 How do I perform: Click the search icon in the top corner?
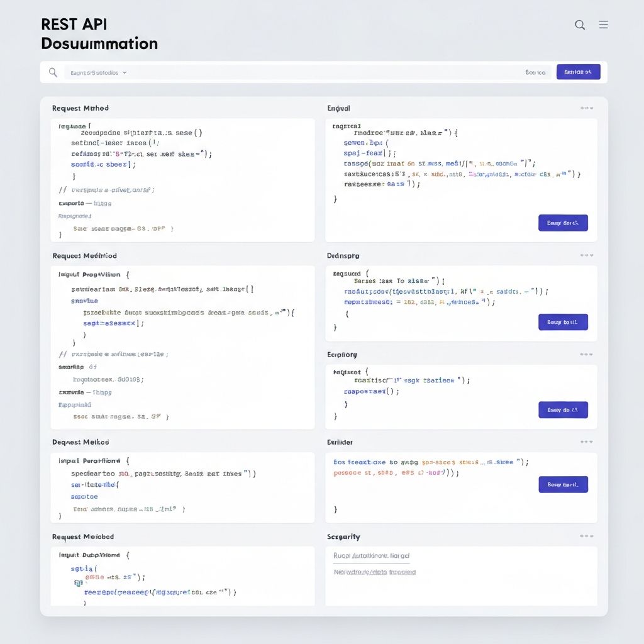click(x=579, y=25)
